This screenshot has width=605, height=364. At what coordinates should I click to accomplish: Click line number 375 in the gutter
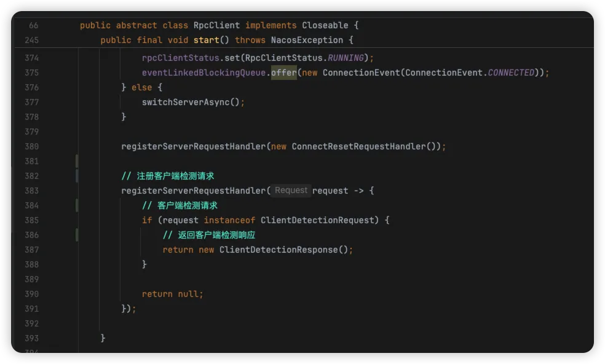click(31, 73)
